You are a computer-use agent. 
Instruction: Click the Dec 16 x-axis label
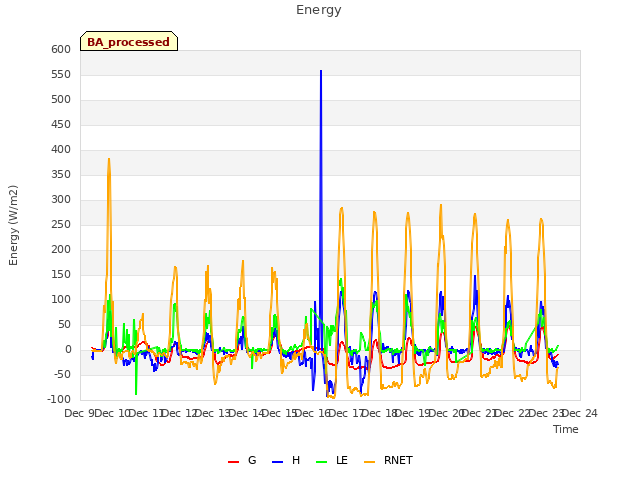click(x=313, y=414)
